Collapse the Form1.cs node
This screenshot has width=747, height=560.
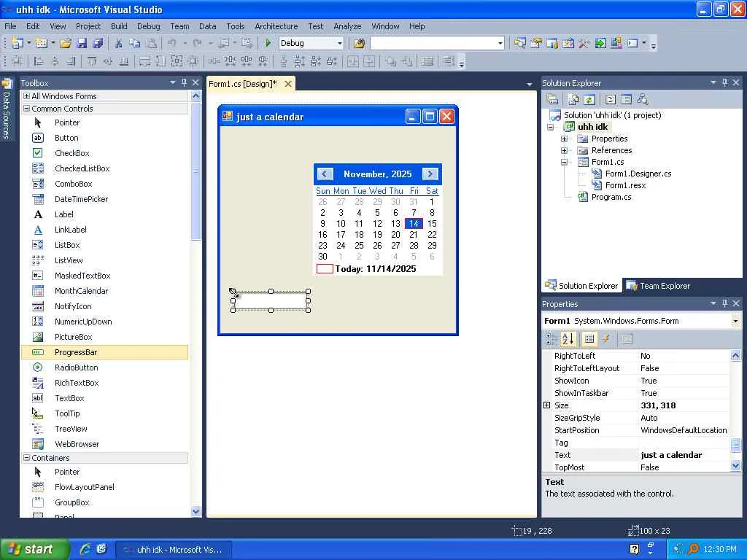point(564,162)
